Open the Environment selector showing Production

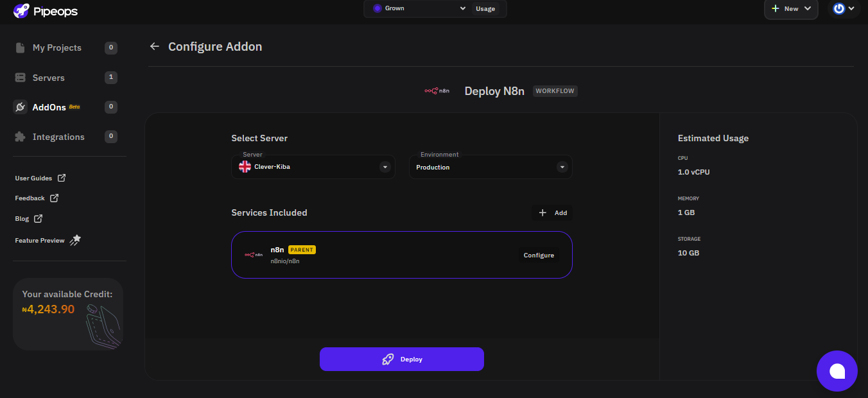click(490, 167)
